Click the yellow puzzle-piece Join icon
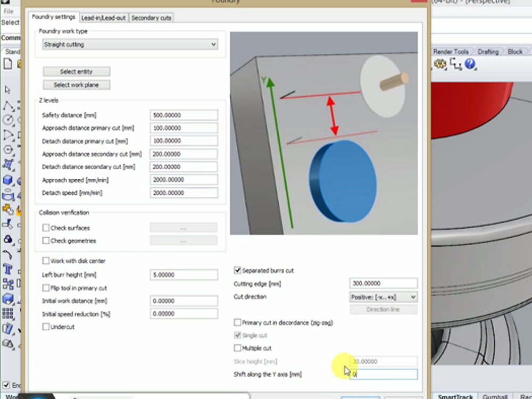532x399 pixels. click(x=8, y=209)
